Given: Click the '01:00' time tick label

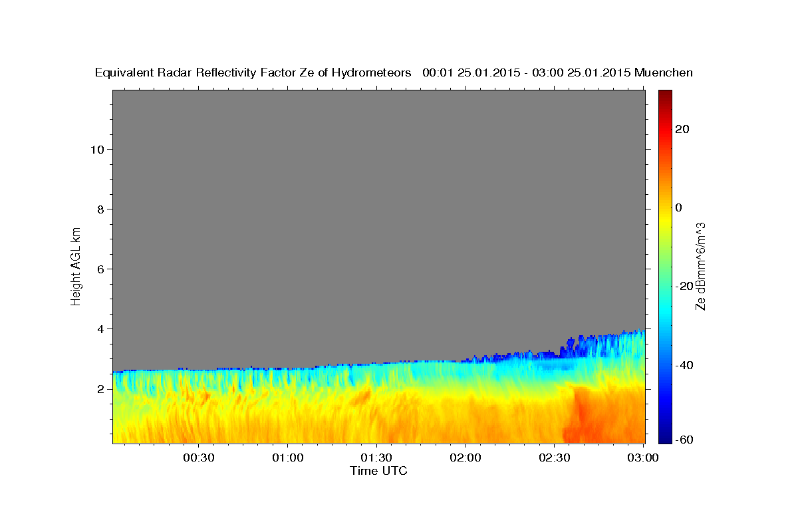Looking at the screenshot, I should (288, 459).
